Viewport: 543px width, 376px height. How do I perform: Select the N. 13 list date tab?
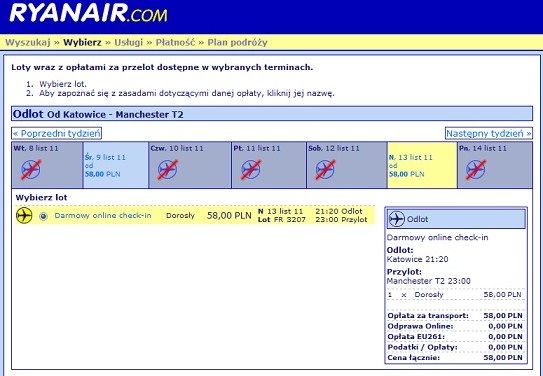click(x=422, y=165)
